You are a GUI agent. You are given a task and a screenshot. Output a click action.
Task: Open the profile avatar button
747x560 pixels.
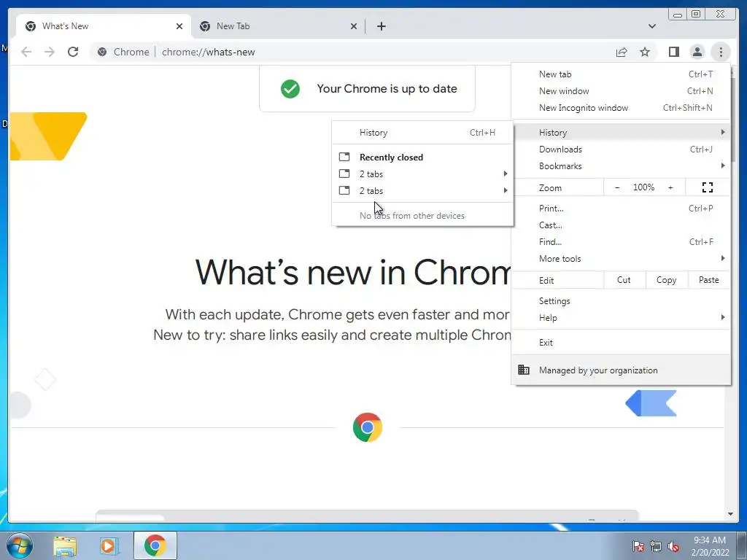(697, 52)
